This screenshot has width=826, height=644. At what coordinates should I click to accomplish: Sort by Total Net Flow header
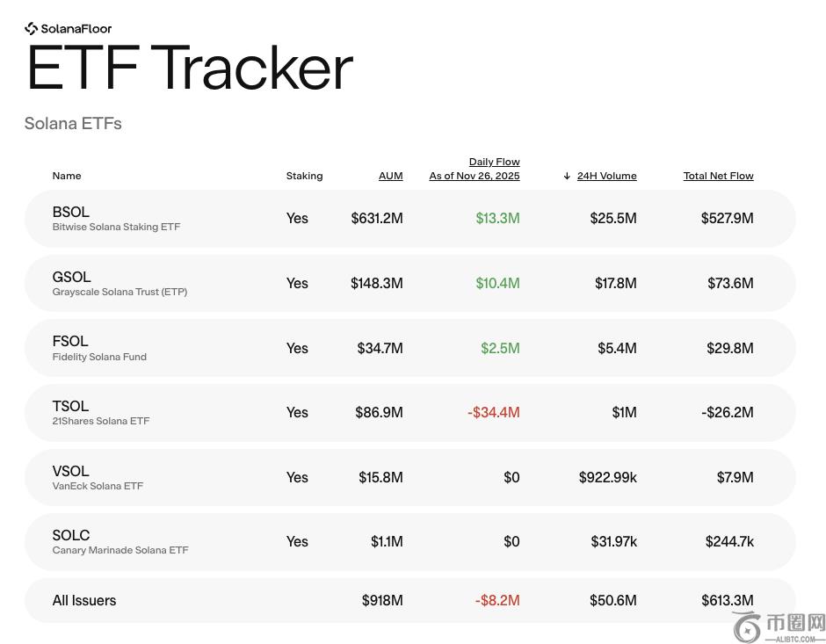[718, 176]
